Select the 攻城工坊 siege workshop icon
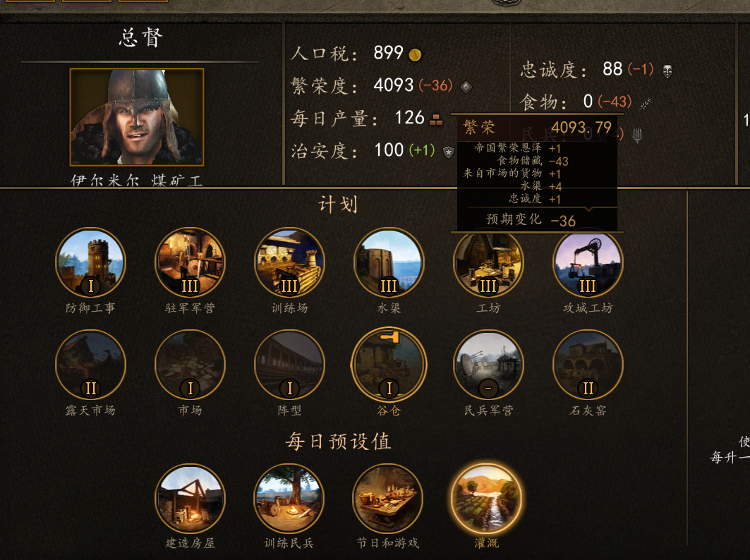Image resolution: width=750 pixels, height=560 pixels. pyautogui.click(x=588, y=262)
